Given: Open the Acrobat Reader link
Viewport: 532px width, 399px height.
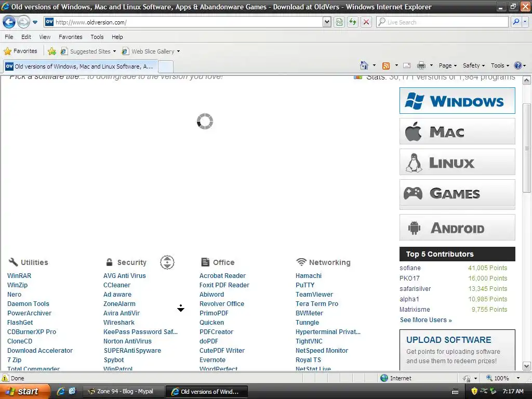Looking at the screenshot, I should 222,276.
